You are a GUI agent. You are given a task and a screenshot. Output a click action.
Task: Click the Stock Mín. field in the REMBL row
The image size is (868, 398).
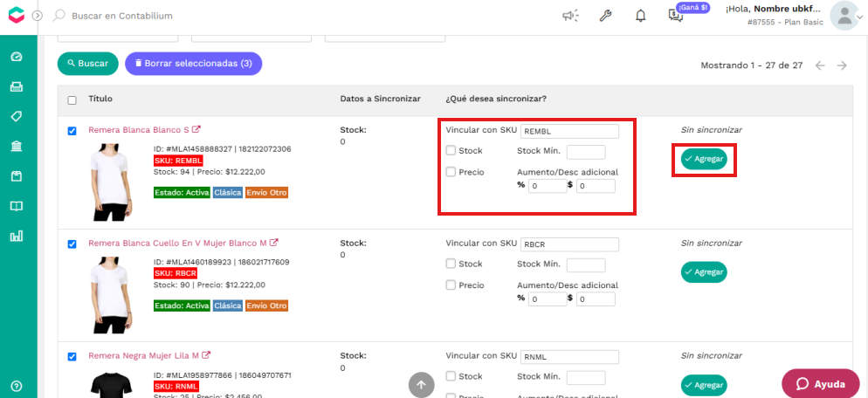pos(586,152)
